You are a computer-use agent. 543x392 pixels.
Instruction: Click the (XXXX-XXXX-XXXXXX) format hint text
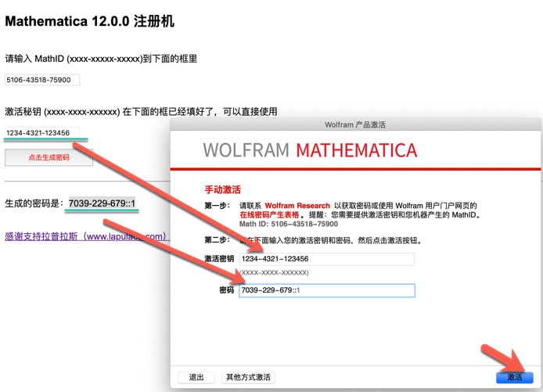click(274, 273)
